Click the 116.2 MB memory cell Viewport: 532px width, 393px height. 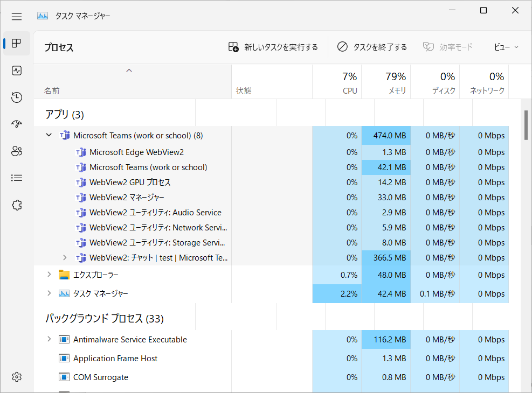pos(386,340)
